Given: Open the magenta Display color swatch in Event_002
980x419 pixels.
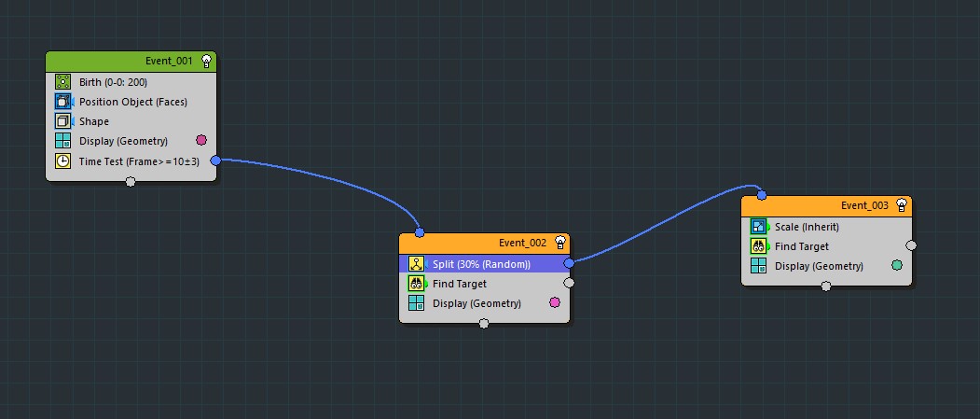Looking at the screenshot, I should (x=555, y=303).
